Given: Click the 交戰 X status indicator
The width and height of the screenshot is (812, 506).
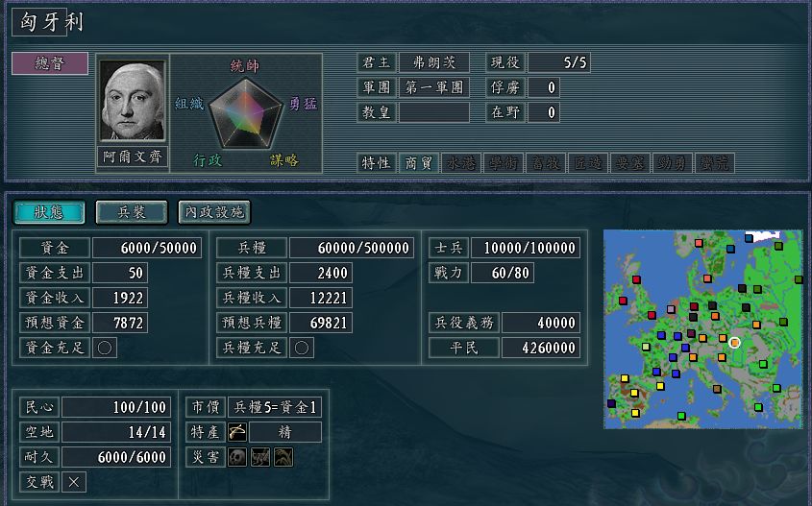Looking at the screenshot, I should 74,482.
